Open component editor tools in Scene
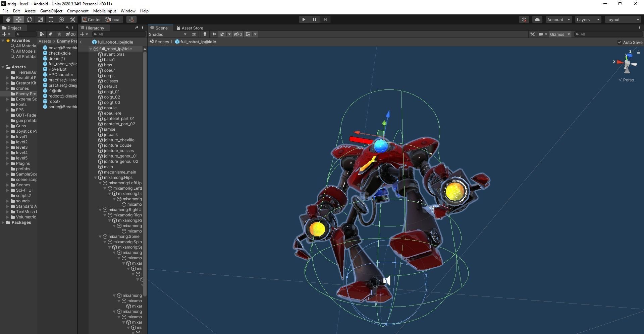 tap(532, 34)
